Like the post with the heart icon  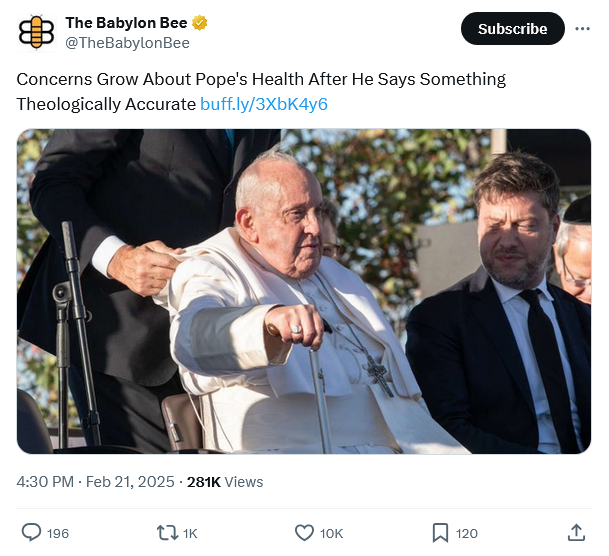[304, 533]
